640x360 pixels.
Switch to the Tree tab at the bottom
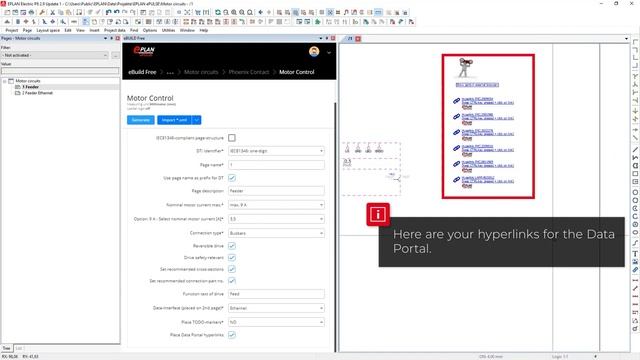[7, 348]
